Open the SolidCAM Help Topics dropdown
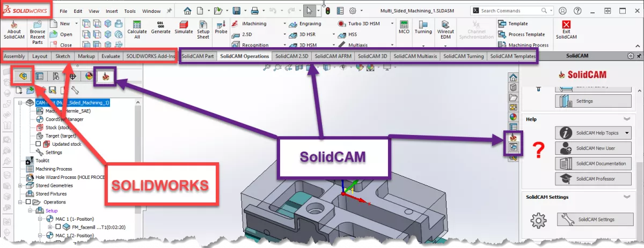This screenshot has width=644, height=248. 627,132
